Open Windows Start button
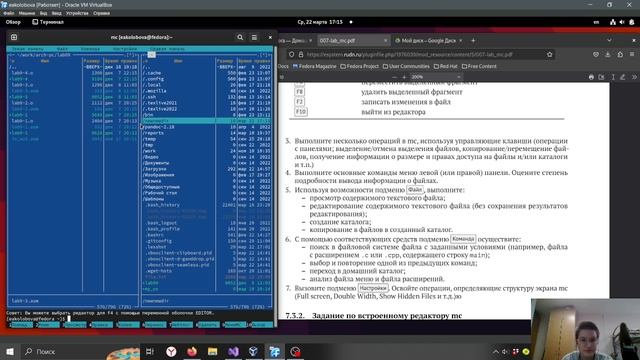 tap(10, 351)
